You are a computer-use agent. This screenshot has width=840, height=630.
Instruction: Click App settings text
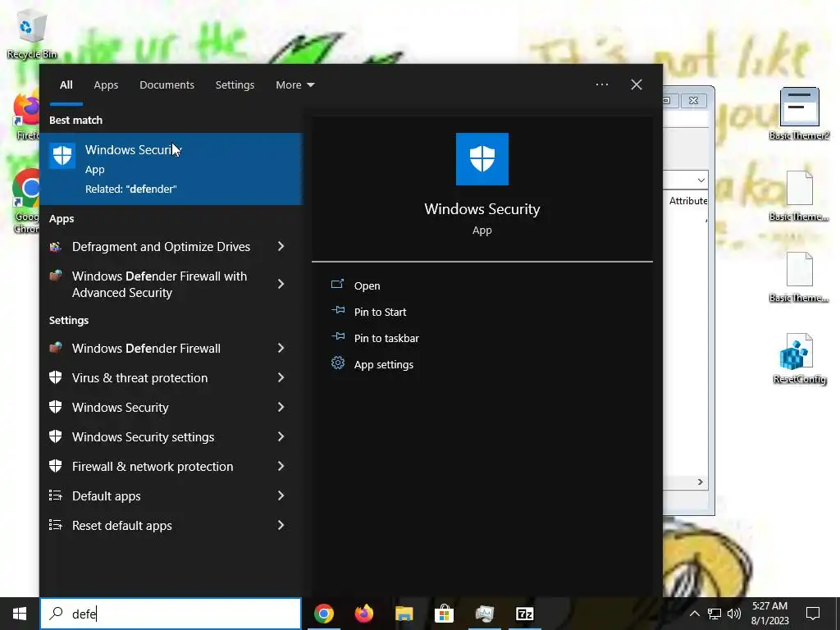pos(384,364)
